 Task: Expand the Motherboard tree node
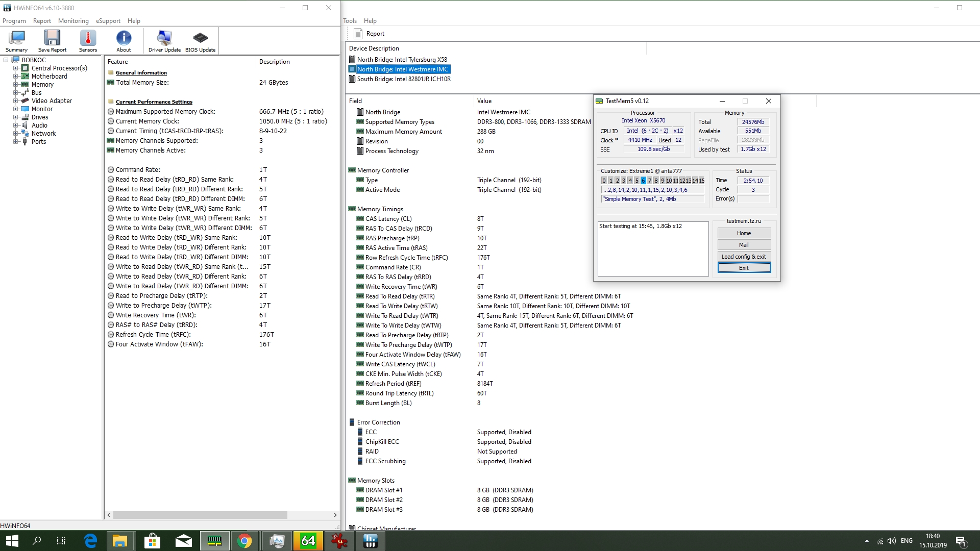tap(15, 77)
